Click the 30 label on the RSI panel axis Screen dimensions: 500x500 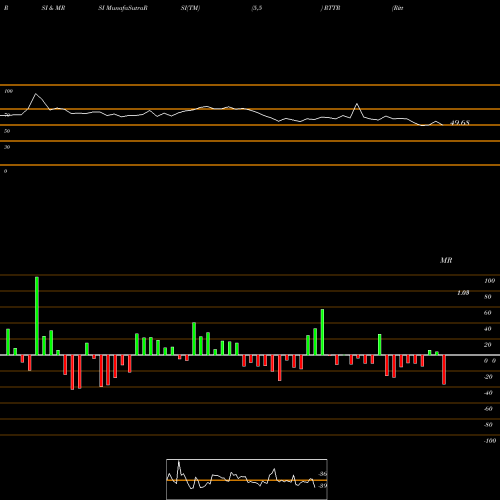7,147
